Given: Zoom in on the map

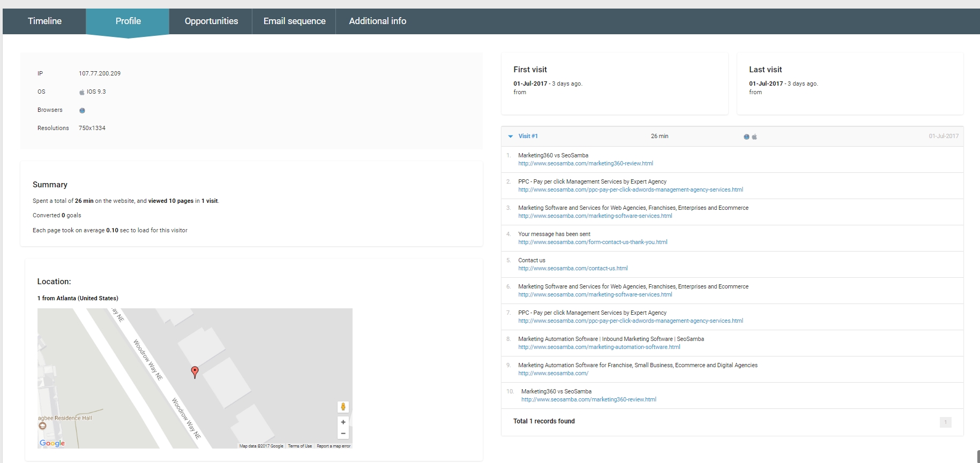Looking at the screenshot, I should [x=343, y=422].
